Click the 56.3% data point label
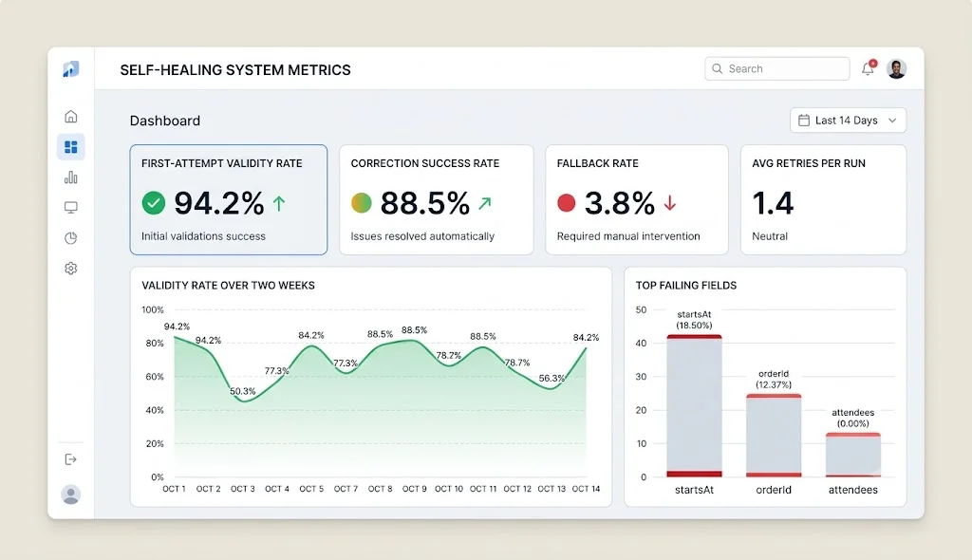Viewport: 972px width, 560px height. click(551, 379)
